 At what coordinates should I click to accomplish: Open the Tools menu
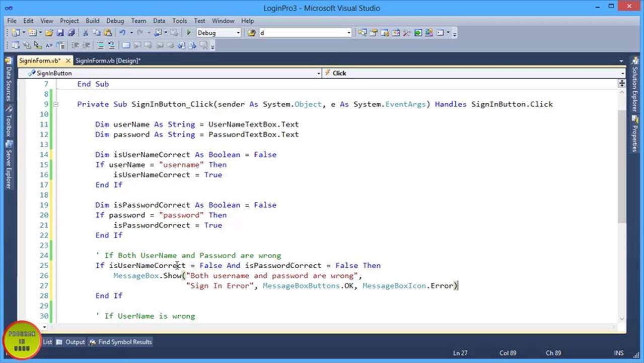[x=179, y=21]
